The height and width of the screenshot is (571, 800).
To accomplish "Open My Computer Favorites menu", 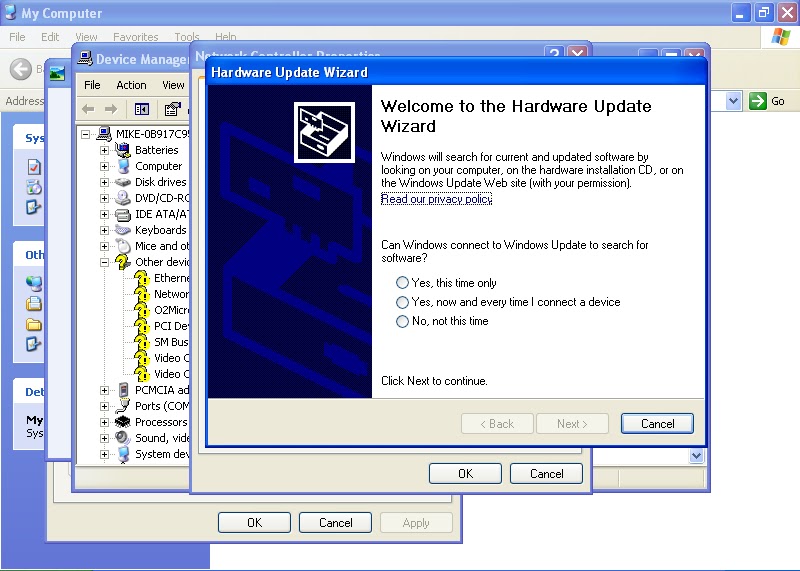I will click(x=136, y=37).
